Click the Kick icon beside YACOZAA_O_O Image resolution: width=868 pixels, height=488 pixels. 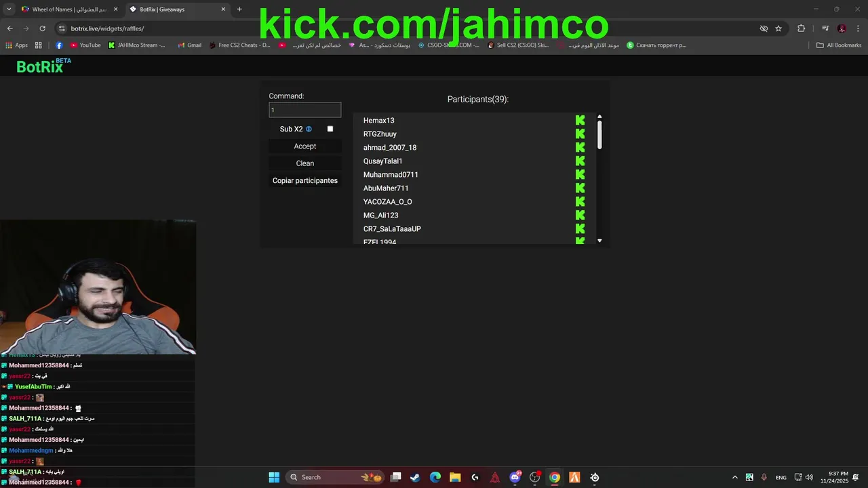coord(580,202)
